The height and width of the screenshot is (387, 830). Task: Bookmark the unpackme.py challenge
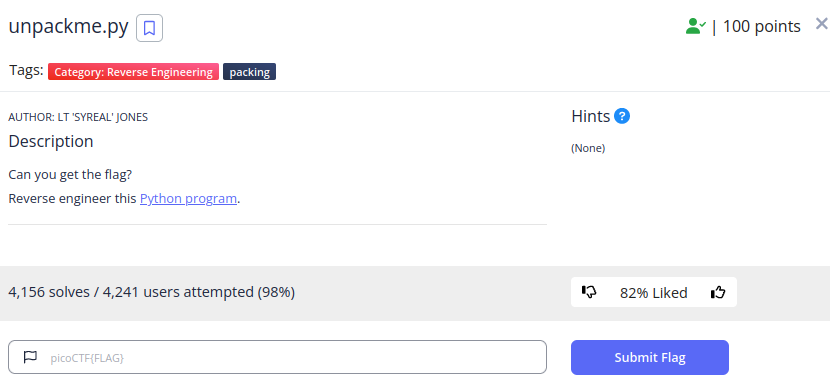coord(149,28)
